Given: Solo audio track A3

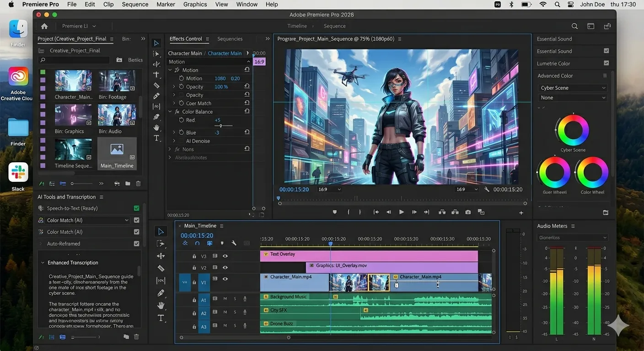Looking at the screenshot, I should click(x=235, y=325).
